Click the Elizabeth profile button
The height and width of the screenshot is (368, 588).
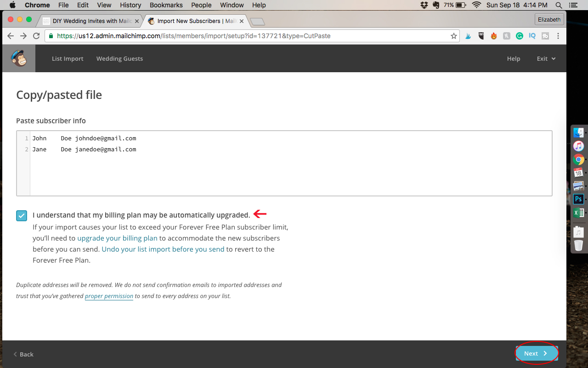(549, 19)
